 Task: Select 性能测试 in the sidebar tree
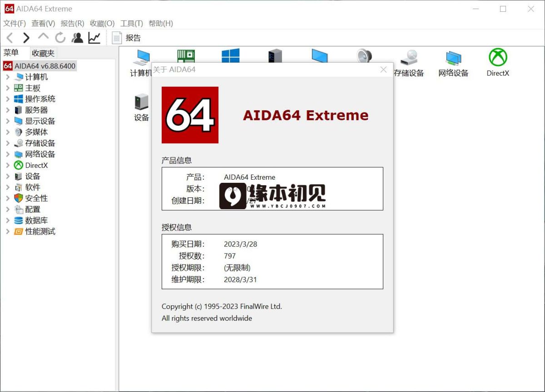pos(40,231)
